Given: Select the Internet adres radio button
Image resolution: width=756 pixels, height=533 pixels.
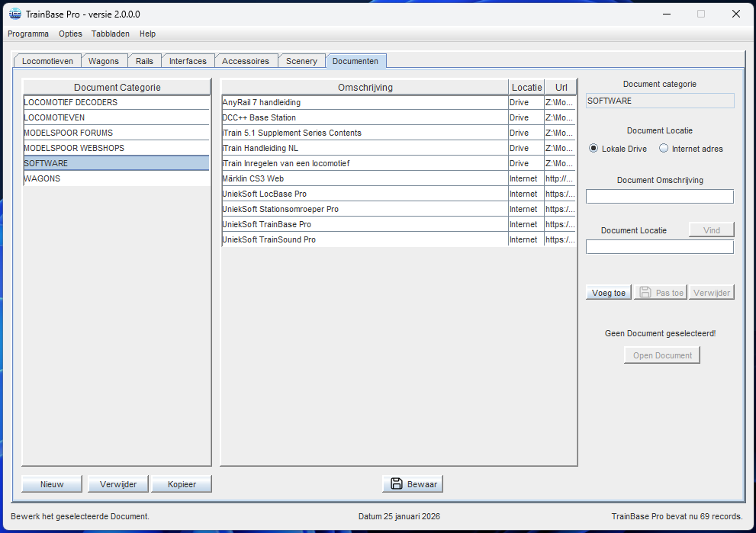Looking at the screenshot, I should click(x=664, y=149).
